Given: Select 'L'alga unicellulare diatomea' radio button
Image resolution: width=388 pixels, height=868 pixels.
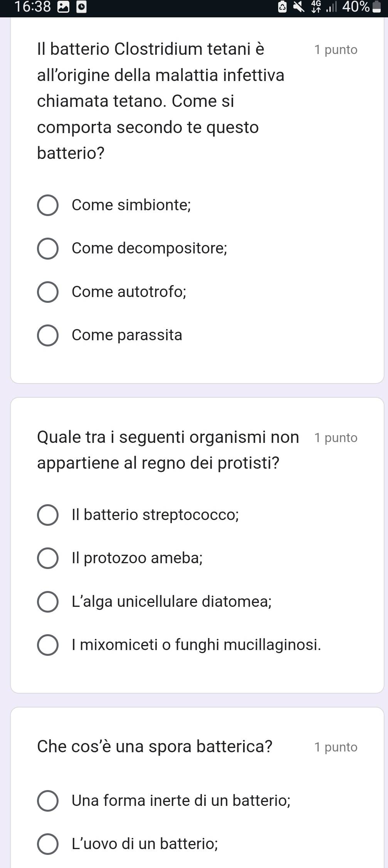Looking at the screenshot, I should [x=48, y=602].
